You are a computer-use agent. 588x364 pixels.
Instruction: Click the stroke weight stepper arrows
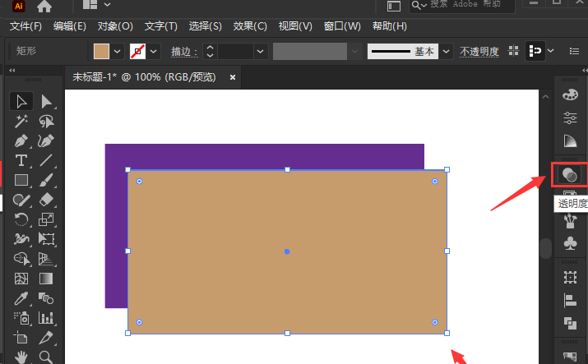[x=210, y=51]
